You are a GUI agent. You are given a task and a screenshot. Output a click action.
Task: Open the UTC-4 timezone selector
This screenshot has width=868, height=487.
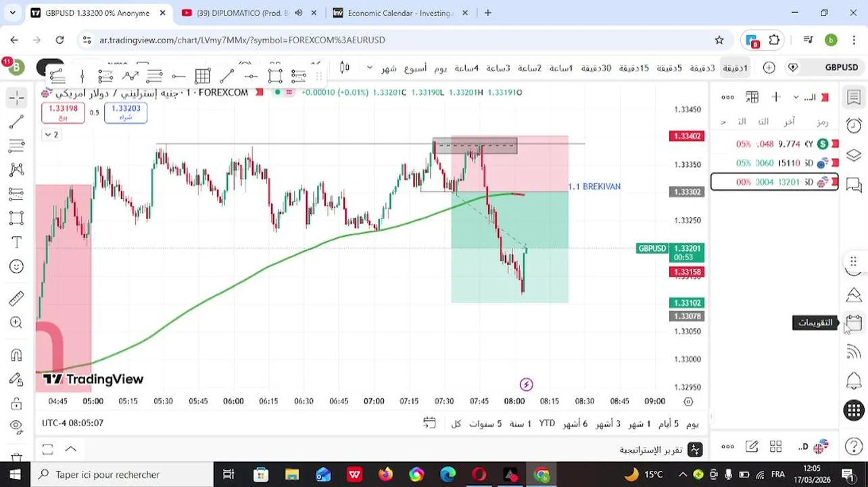click(72, 423)
